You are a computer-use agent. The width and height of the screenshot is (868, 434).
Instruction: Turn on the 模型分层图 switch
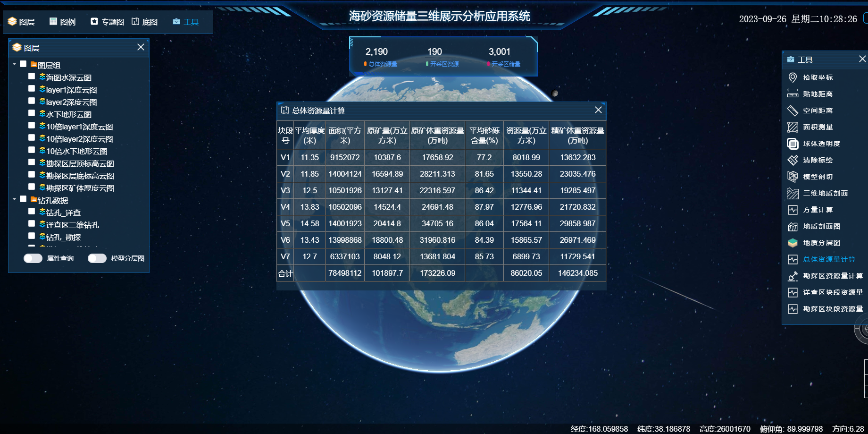pos(97,258)
